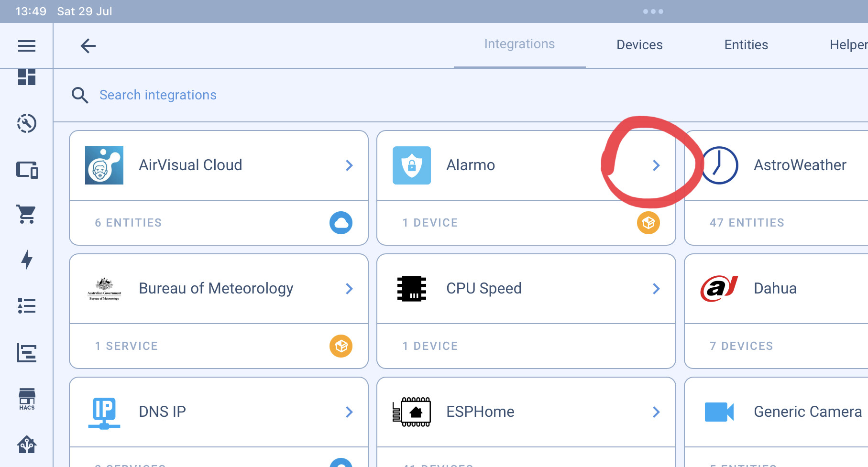
Task: Toggle the sidebar with the hamburger menu
Action: click(x=27, y=45)
